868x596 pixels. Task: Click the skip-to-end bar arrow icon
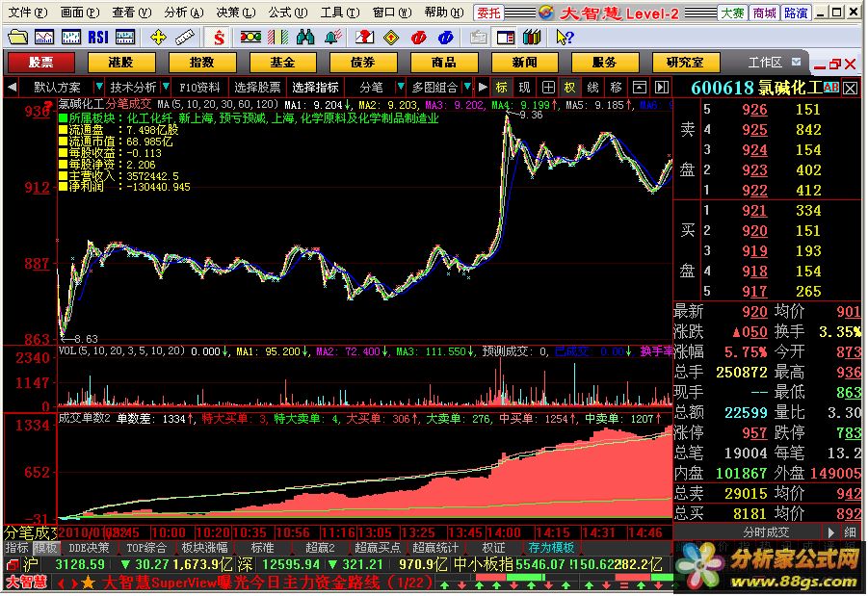[x=662, y=88]
